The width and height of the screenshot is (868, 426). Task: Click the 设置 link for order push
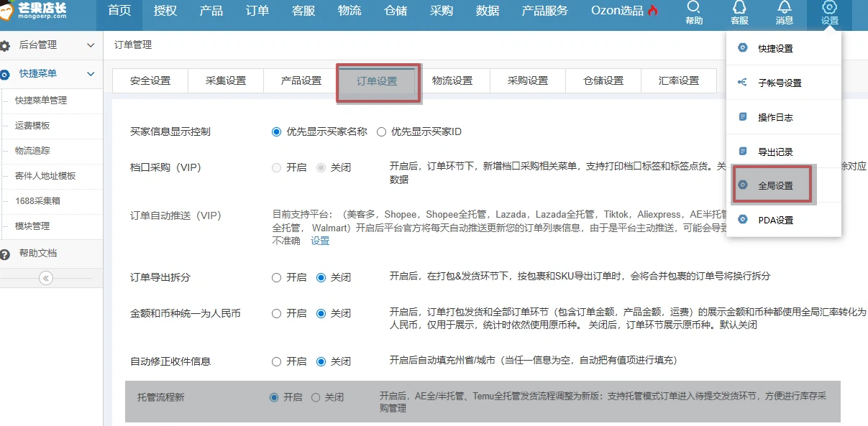(320, 241)
